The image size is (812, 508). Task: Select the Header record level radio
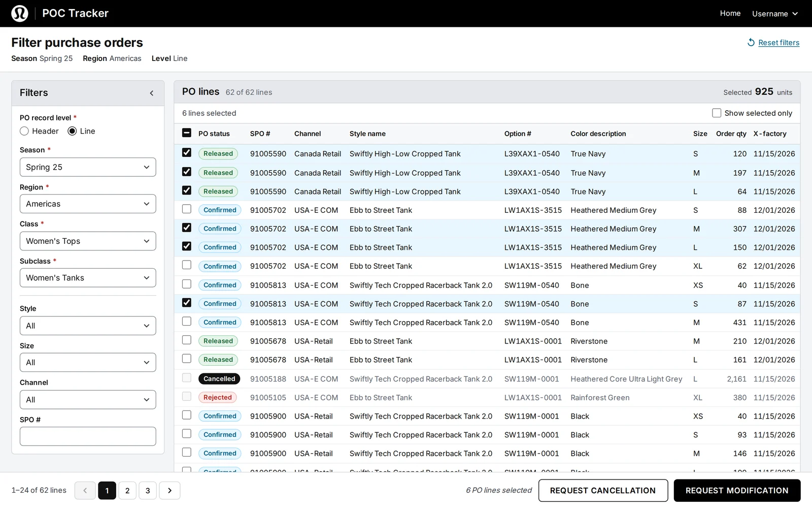(x=24, y=131)
